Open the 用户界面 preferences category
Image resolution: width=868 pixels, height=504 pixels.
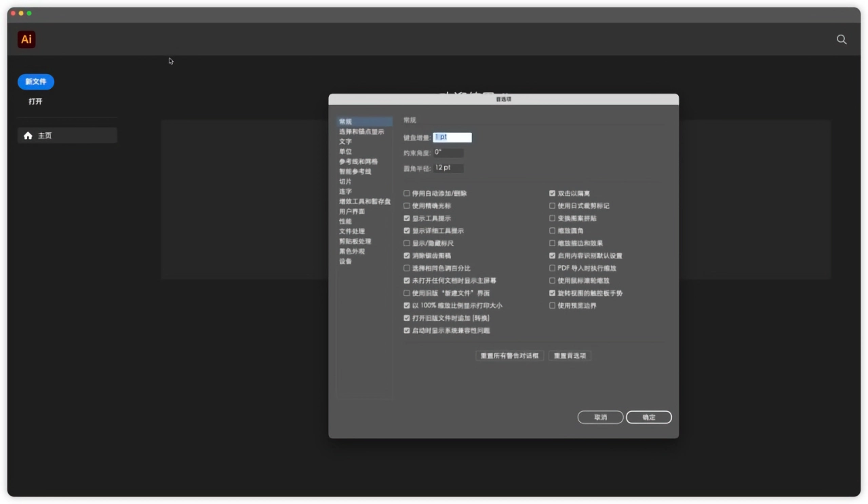tap(352, 212)
